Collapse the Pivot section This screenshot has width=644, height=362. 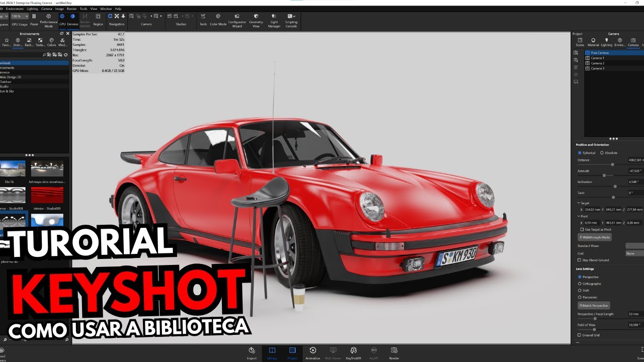point(579,216)
